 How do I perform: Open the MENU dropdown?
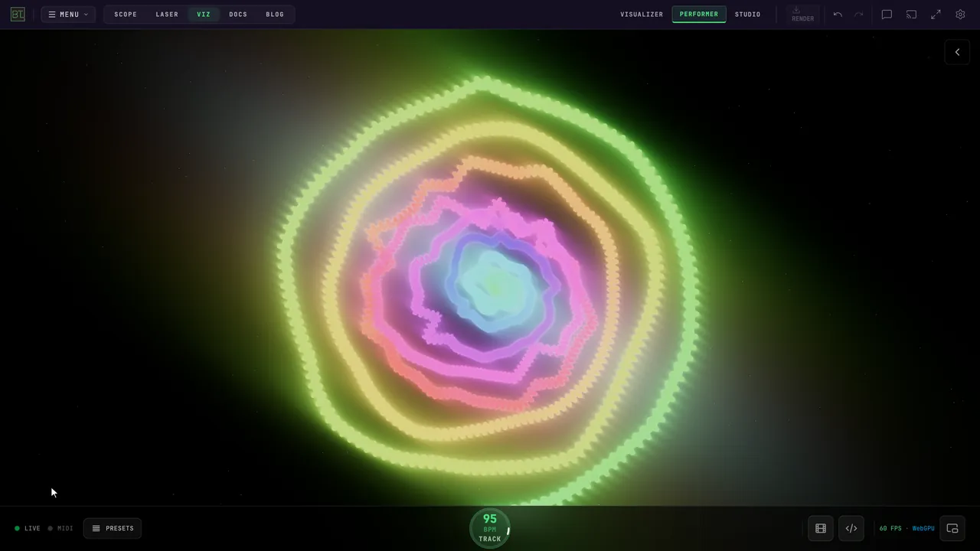tap(68, 15)
